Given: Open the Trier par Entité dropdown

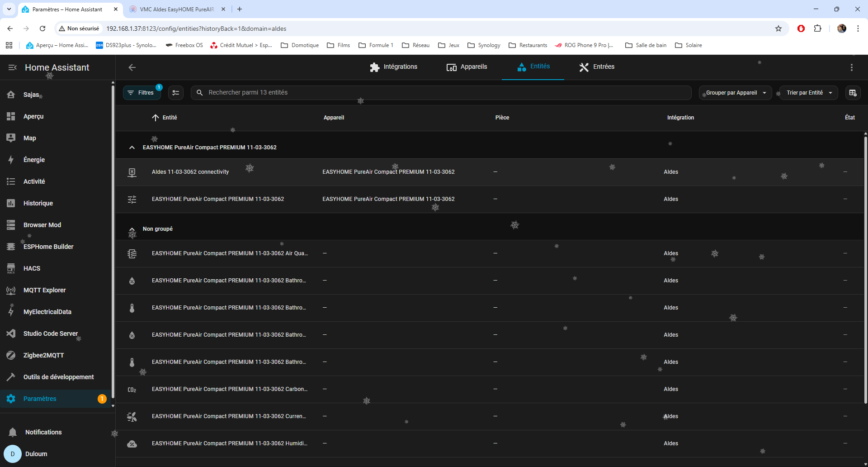Looking at the screenshot, I should click(809, 93).
